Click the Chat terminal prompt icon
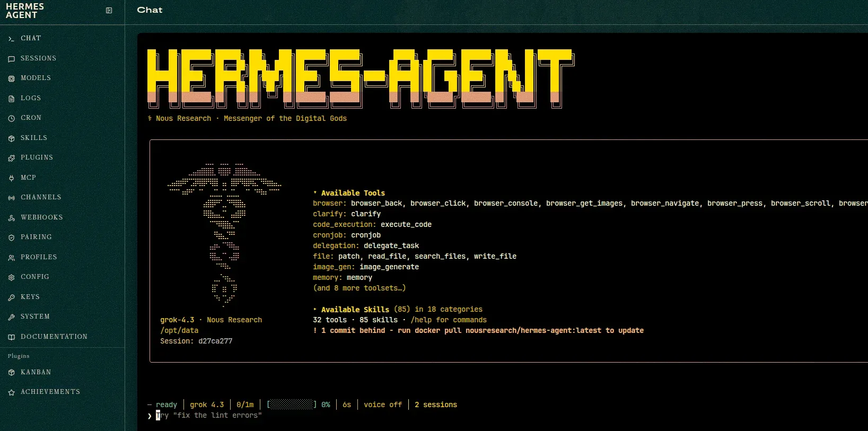The height and width of the screenshot is (431, 868). coord(11,39)
